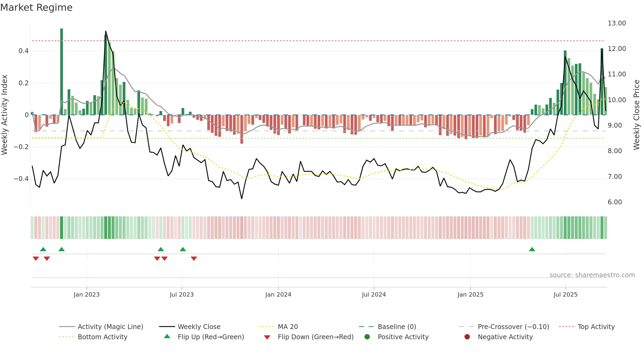This screenshot has height=362, width=644.
Task: Toggle Flip Up (Red→Green) legend entry
Action: pyautogui.click(x=204, y=337)
